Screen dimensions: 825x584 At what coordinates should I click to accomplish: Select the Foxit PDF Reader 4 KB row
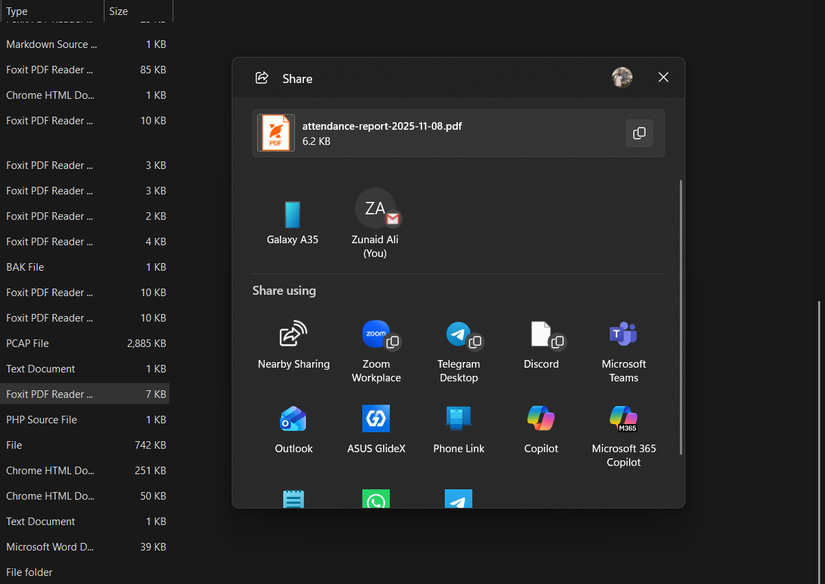(x=85, y=242)
